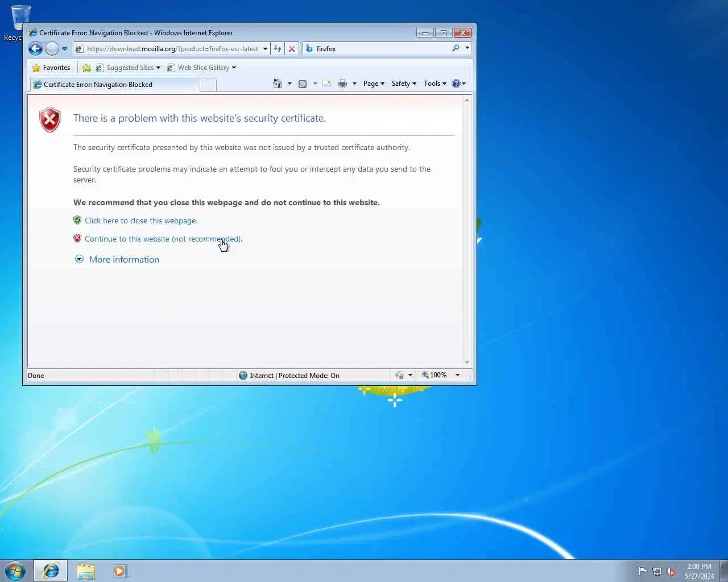Image resolution: width=728 pixels, height=582 pixels.
Task: Click here to close this webpage link
Action: pos(141,221)
